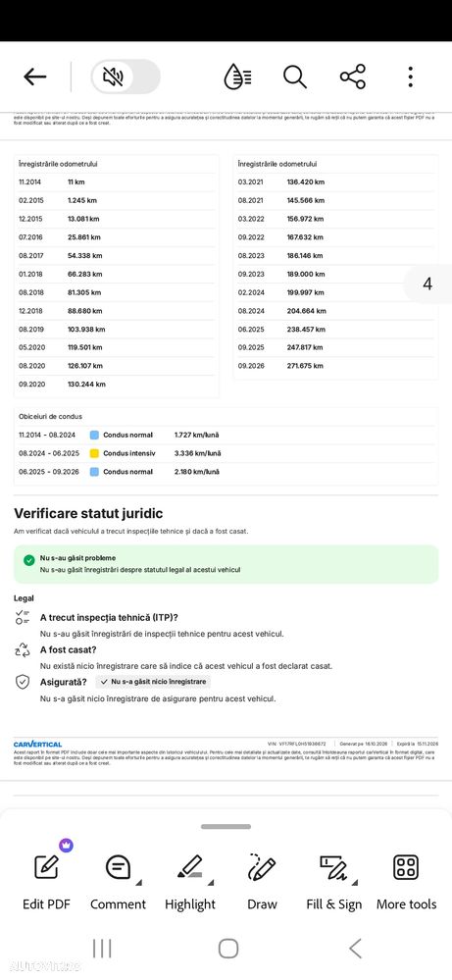Expand the Comment tool options arrow
This screenshot has height=980, width=452.
coord(138,883)
